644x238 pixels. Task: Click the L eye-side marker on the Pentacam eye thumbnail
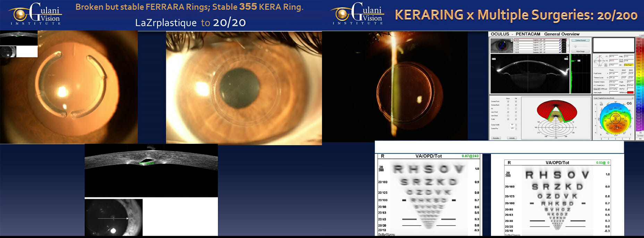511,40
